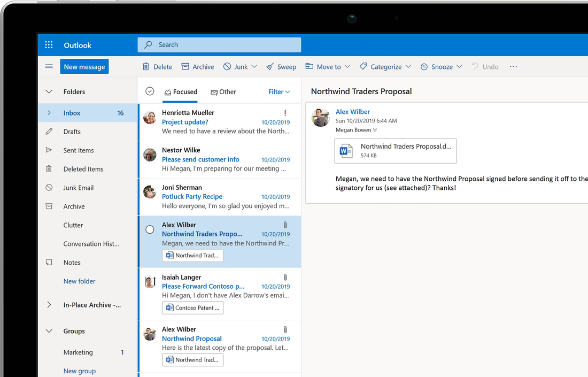Viewport: 588px width, 377px height.
Task: Click the New group link
Action: (x=80, y=371)
